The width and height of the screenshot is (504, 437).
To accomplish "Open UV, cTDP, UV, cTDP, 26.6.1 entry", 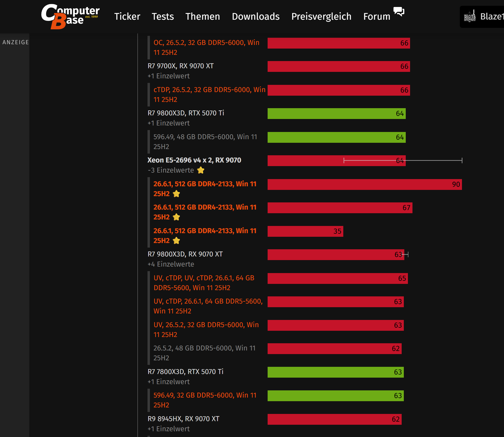I will pos(204,283).
